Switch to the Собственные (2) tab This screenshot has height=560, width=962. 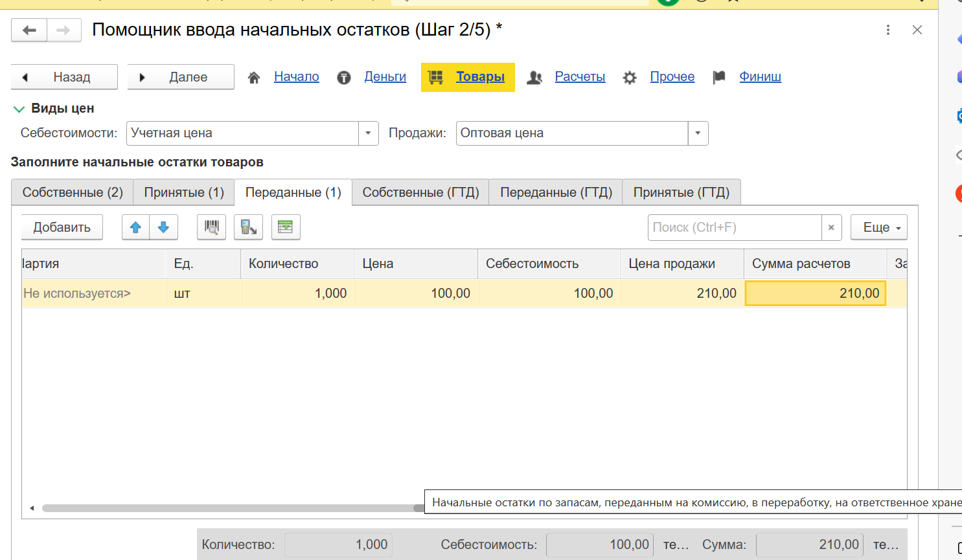click(x=73, y=192)
